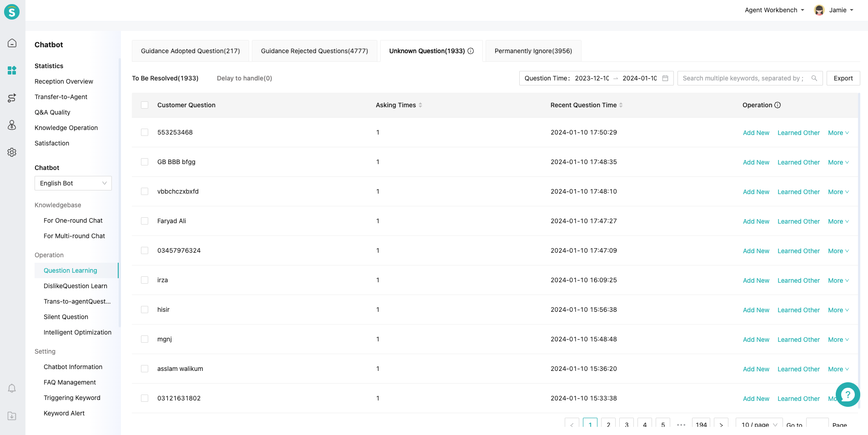This screenshot has height=435, width=868.
Task: Check the box for GB BBB bfgg row
Action: tap(145, 162)
